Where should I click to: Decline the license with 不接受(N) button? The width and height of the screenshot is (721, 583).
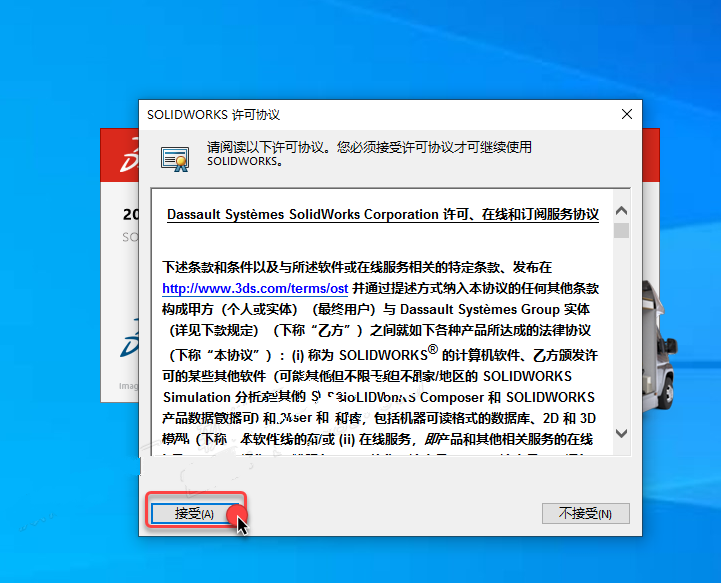point(585,513)
